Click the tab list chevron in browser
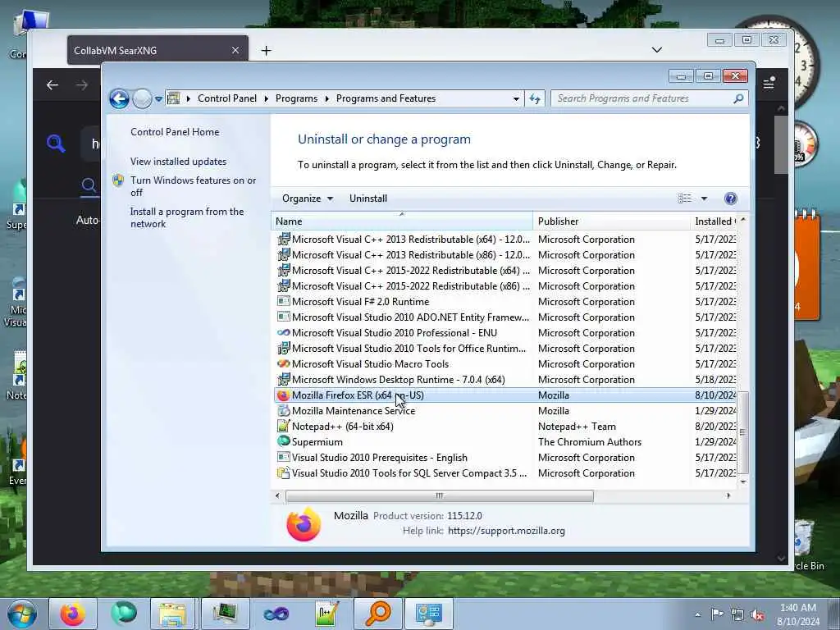 click(x=657, y=50)
